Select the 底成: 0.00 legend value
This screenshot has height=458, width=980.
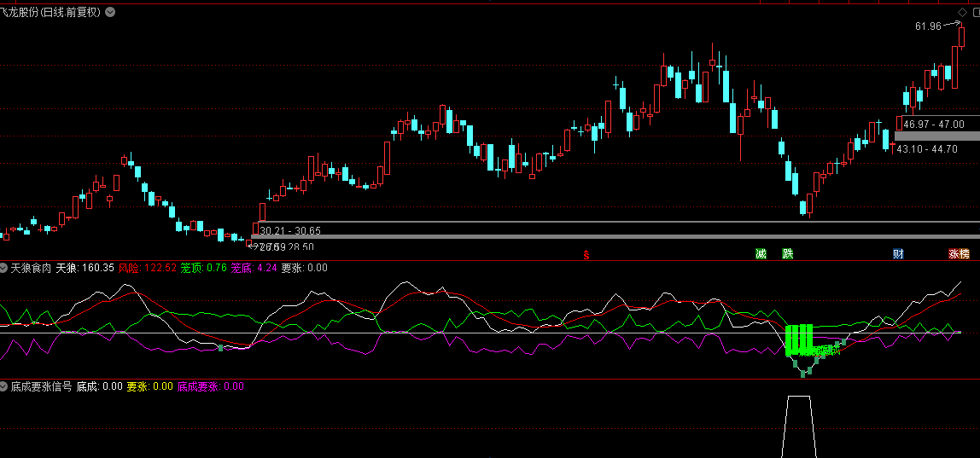[99, 386]
